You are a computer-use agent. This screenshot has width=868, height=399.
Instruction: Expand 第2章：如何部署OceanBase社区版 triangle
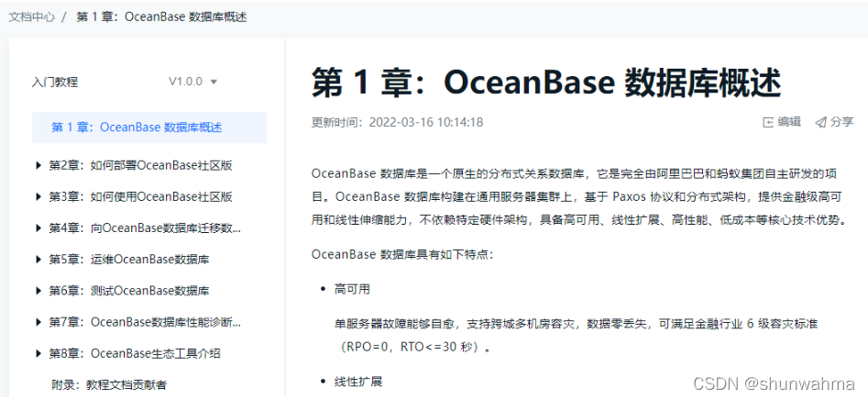38,165
